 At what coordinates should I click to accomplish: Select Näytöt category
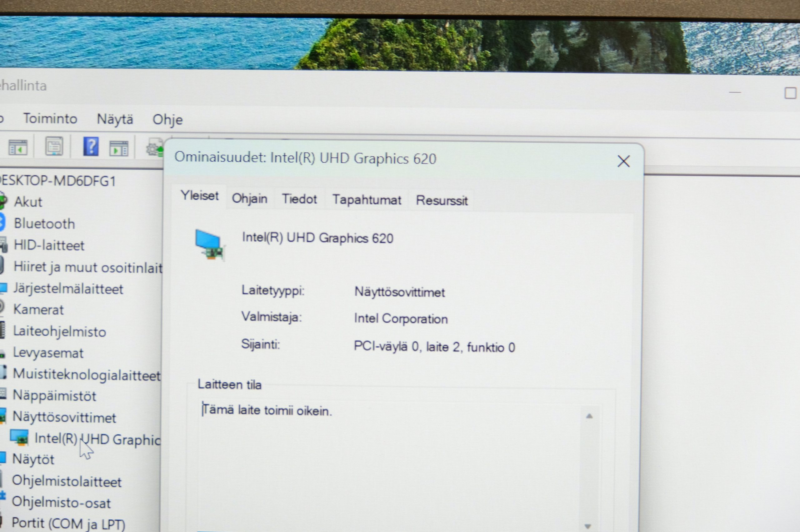[x=33, y=459]
